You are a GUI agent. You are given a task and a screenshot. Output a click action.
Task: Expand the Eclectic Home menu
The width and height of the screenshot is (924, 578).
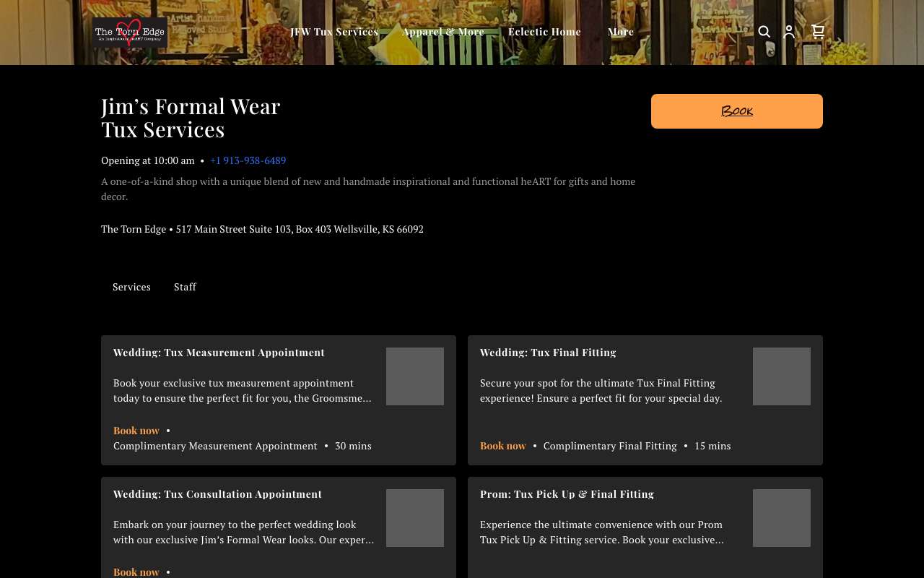pyautogui.click(x=544, y=32)
